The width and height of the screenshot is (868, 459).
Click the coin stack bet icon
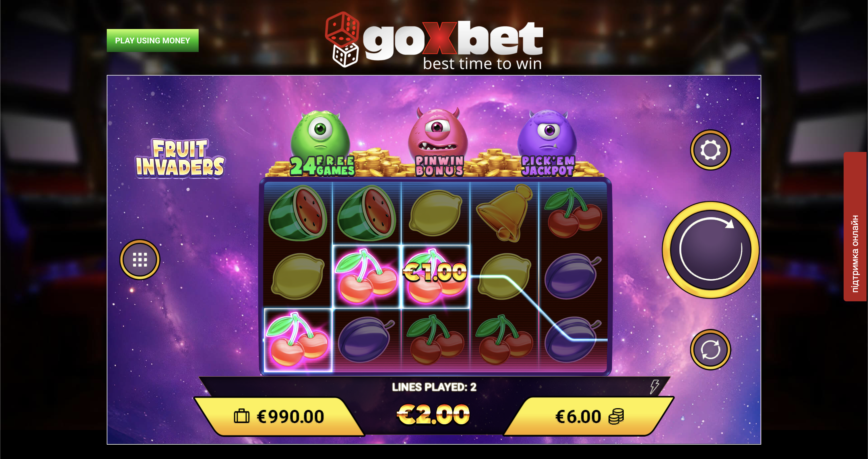point(616,416)
